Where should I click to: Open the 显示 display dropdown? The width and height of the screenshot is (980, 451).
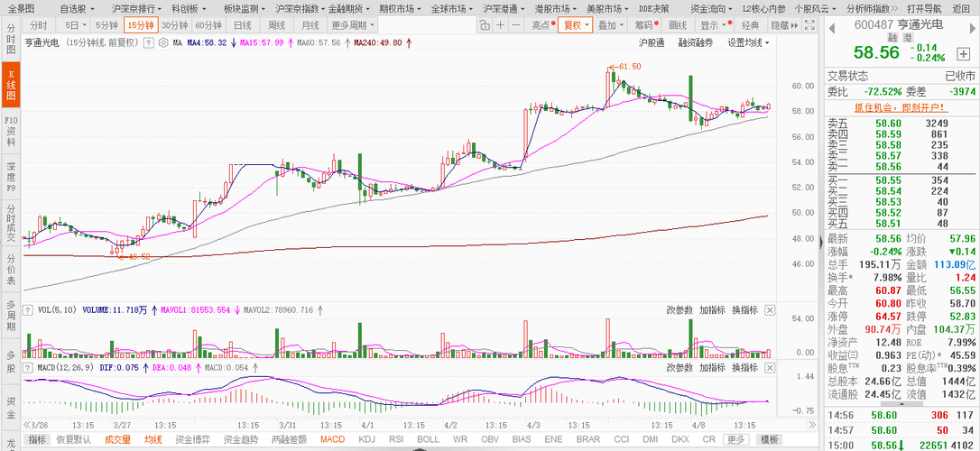(716, 25)
